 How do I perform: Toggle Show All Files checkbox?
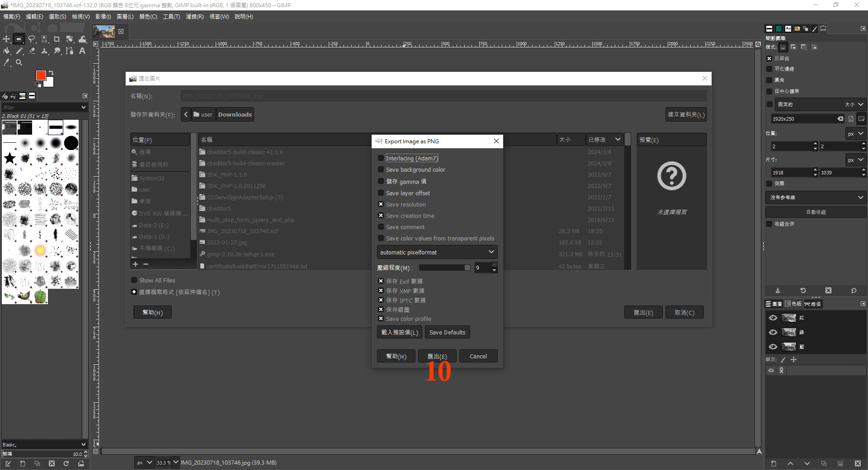[134, 280]
